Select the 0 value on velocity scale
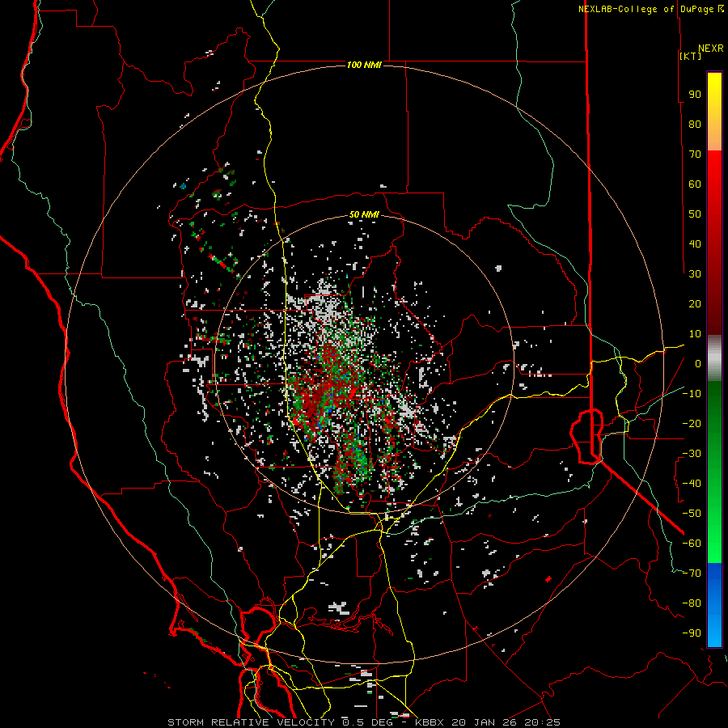The height and width of the screenshot is (728, 728). [698, 363]
